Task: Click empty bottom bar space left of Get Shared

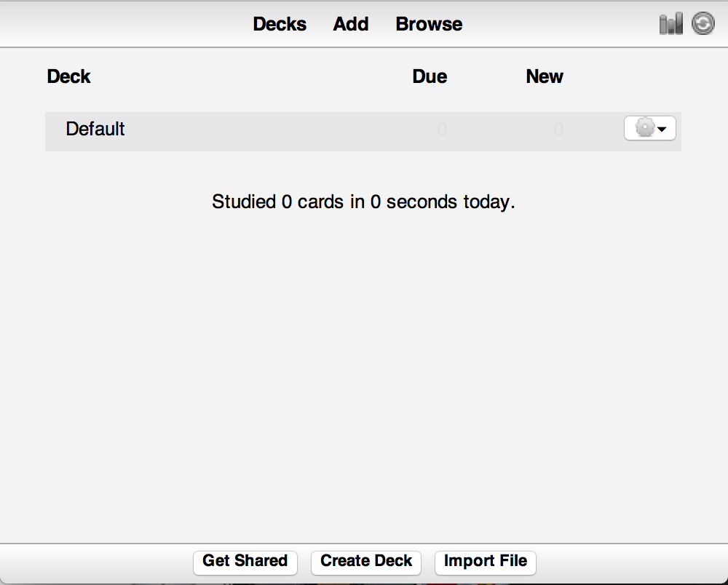Action: [x=95, y=562]
